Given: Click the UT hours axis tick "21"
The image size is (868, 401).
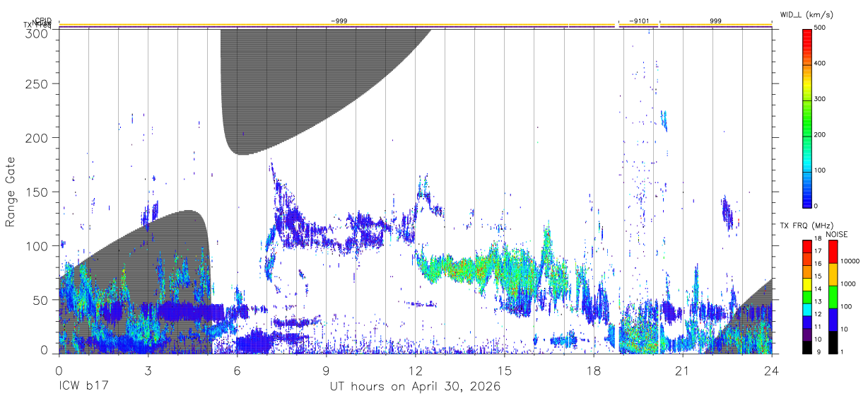Looking at the screenshot, I should 683,371.
